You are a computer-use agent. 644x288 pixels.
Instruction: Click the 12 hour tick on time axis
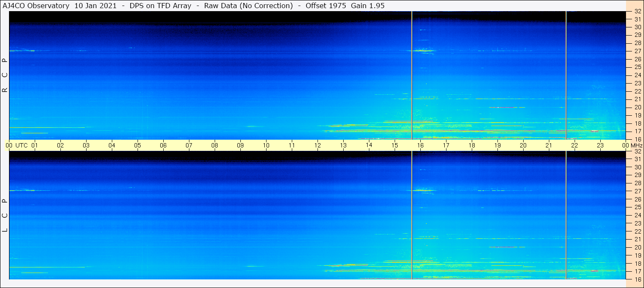(318, 145)
